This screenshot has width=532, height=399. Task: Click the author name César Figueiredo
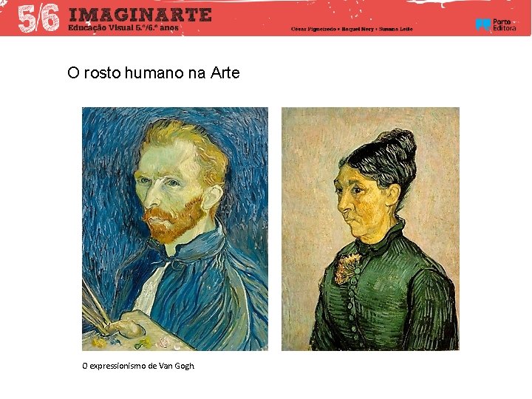tap(313, 29)
